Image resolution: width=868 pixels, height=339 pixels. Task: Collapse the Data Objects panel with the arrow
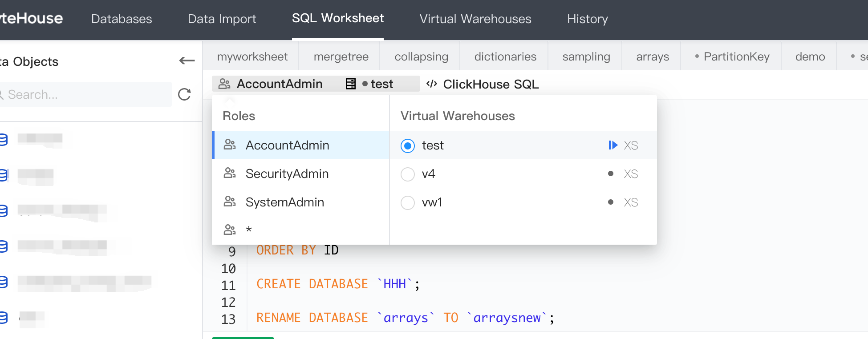(x=187, y=61)
